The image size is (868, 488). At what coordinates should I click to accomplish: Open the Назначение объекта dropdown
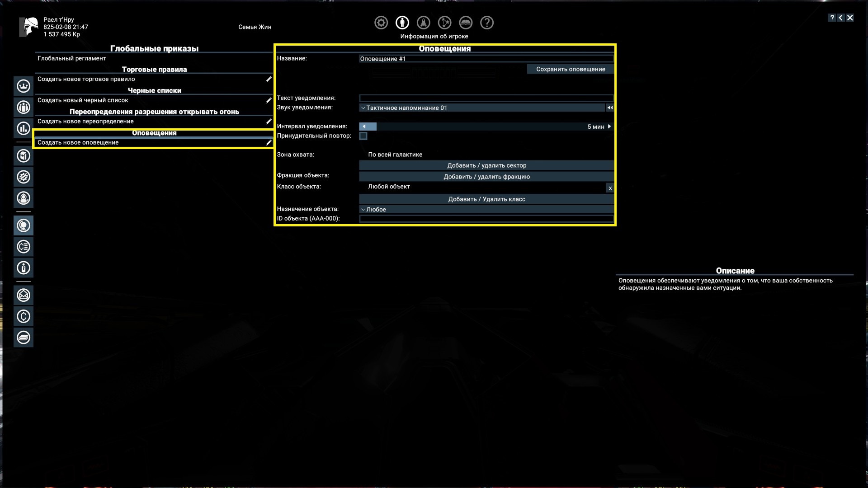486,209
